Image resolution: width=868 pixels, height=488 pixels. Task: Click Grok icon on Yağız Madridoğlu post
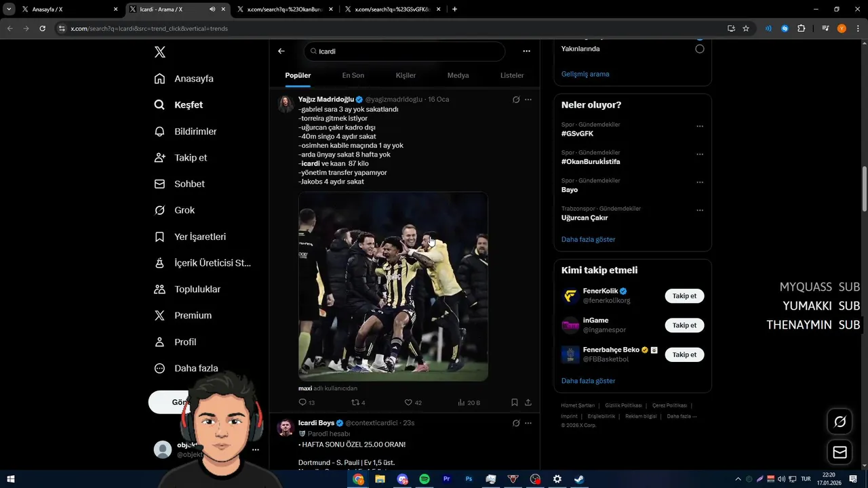click(516, 100)
